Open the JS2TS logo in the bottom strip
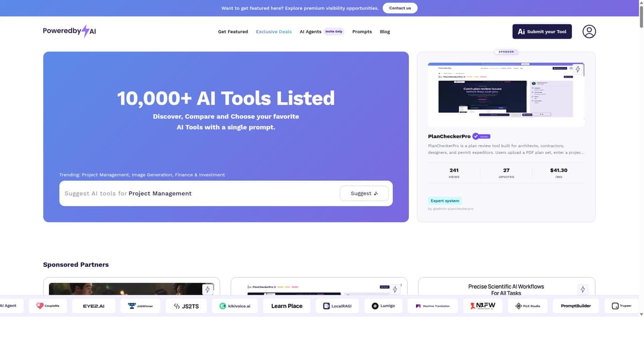Image resolution: width=644 pixels, height=362 pixels. coord(186,306)
